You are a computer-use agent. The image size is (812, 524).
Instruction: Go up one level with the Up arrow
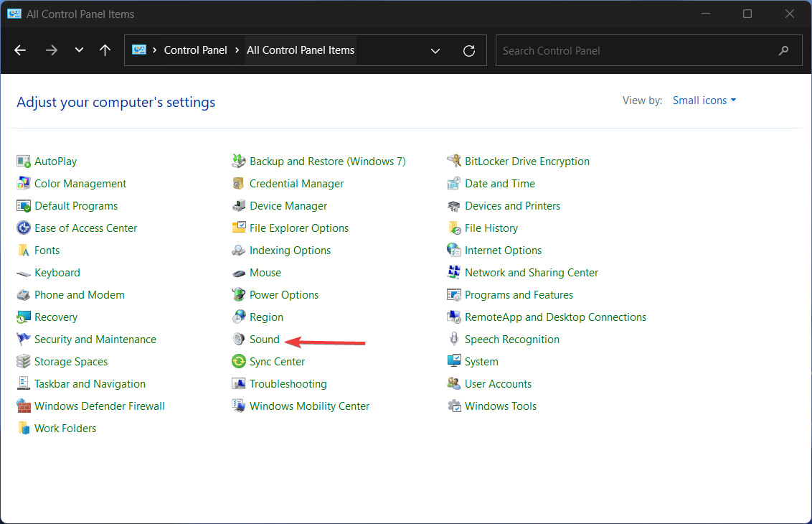(105, 50)
